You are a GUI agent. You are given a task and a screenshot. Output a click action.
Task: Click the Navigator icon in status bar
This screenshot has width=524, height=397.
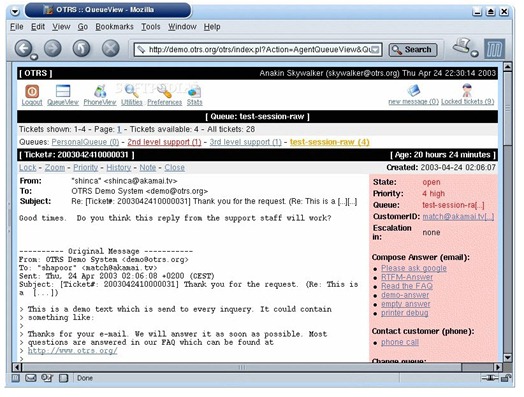click(x=15, y=378)
